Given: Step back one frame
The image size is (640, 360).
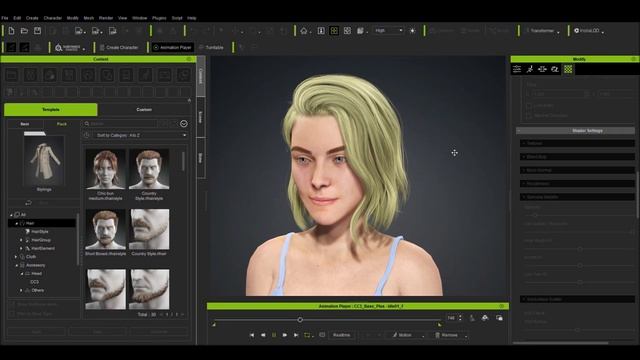Looking at the screenshot, I should point(263,335).
